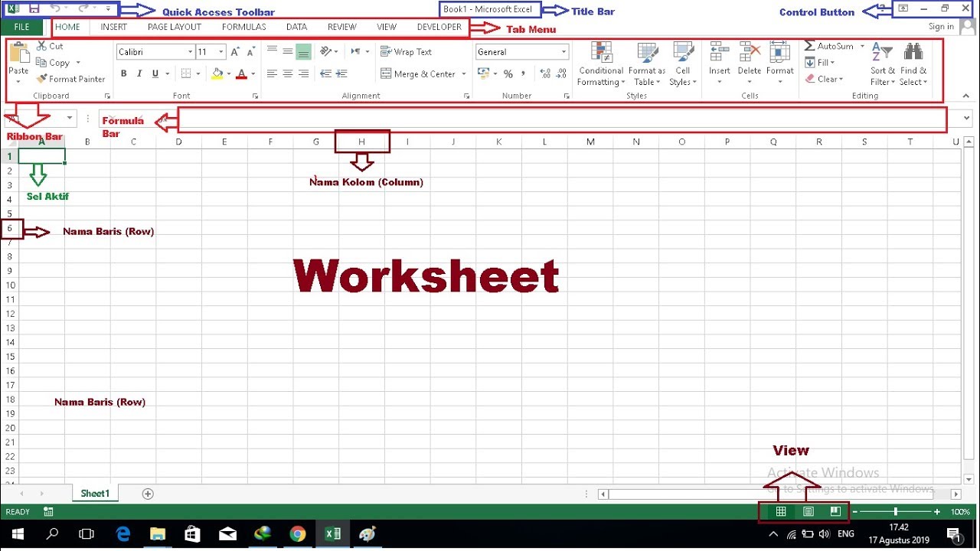Switch to the FORMULAS tab
The width and height of the screenshot is (980, 551).
244,27
